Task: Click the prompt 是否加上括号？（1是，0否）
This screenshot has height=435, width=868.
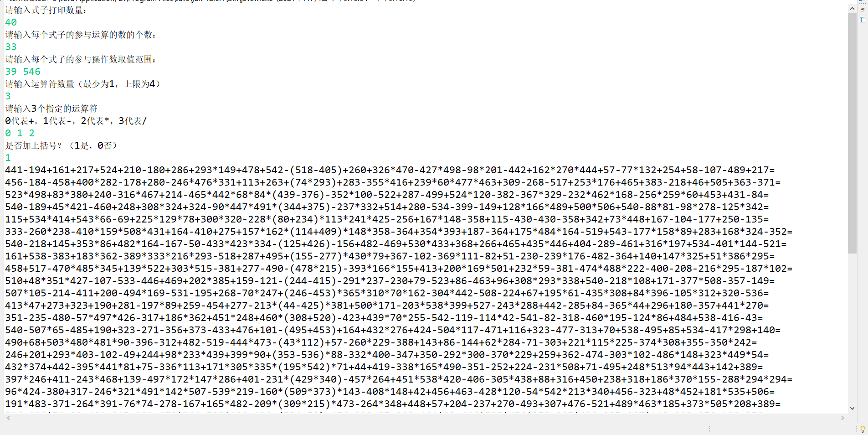Action: 61,145
